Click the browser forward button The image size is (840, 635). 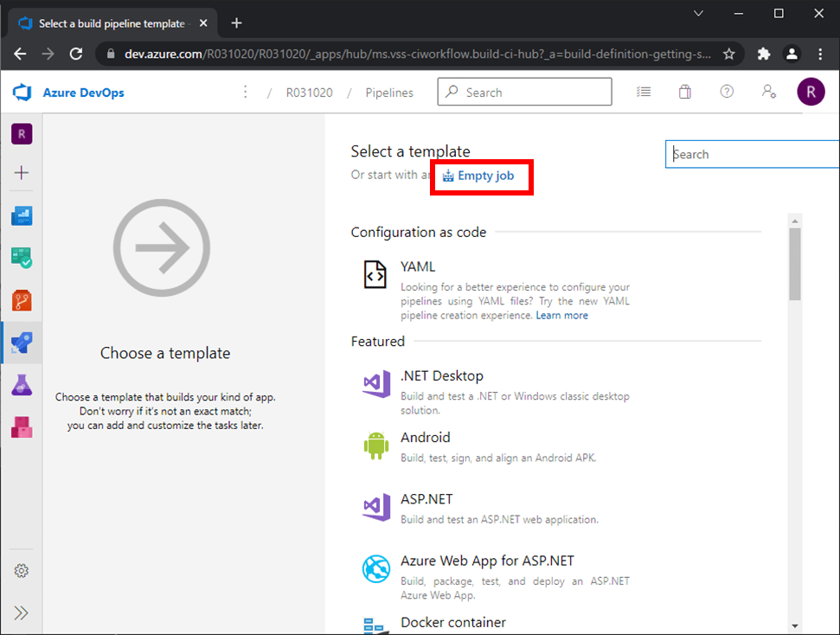48,54
